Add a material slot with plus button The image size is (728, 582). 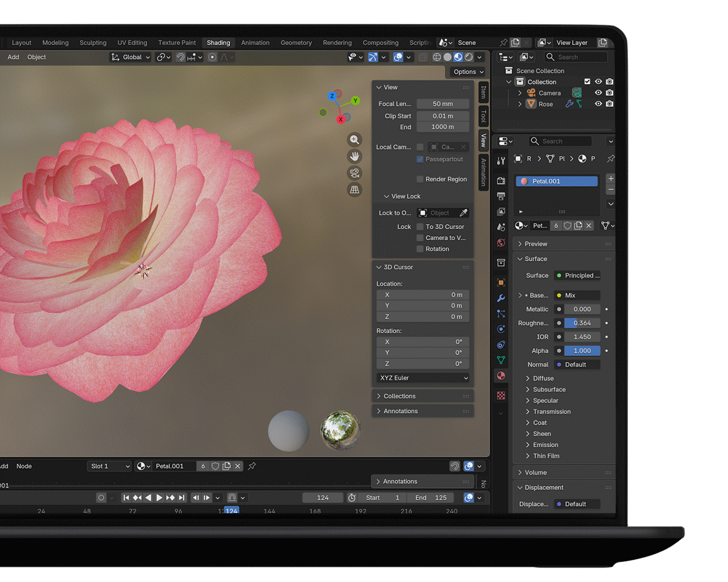click(611, 178)
